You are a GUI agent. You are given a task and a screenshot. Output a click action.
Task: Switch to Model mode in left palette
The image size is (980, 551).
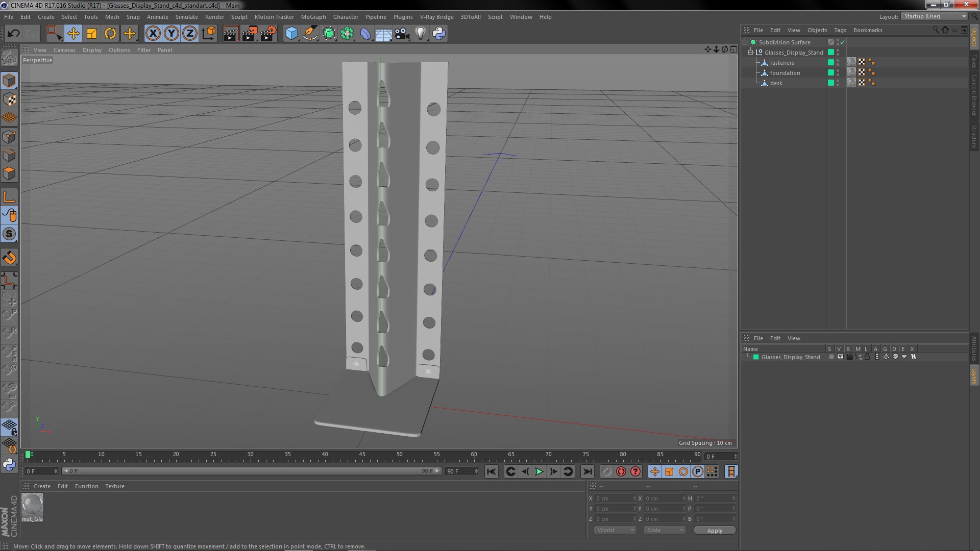pos(9,81)
